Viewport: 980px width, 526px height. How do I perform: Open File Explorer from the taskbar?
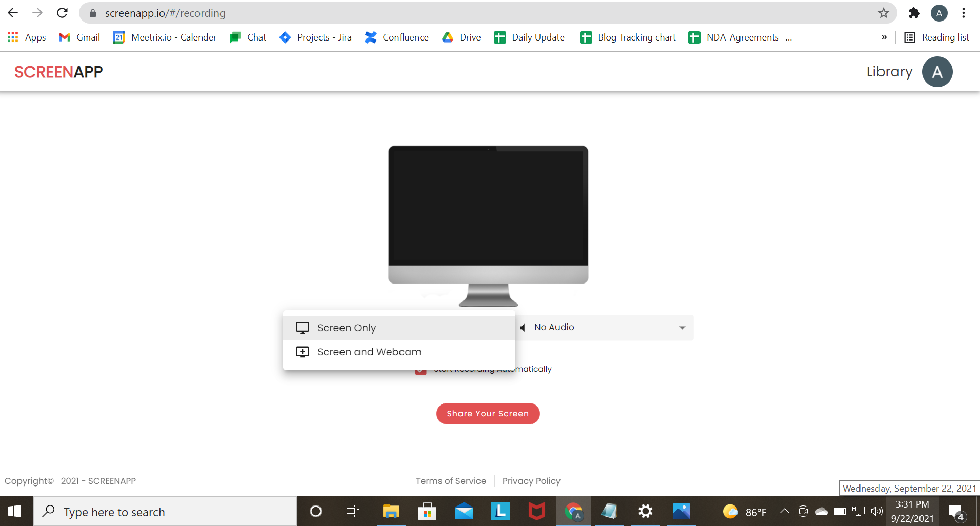[x=391, y=511]
